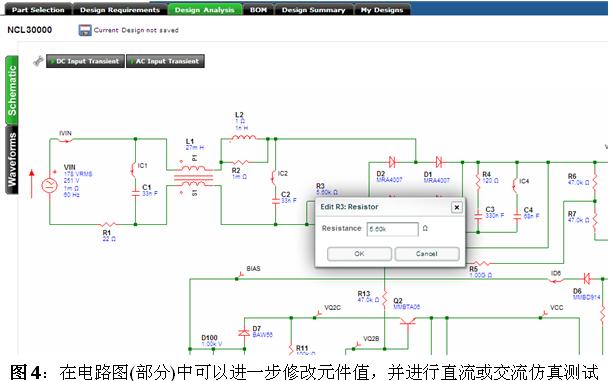Select the L1 transformer symbol
The height and width of the screenshot is (381, 612).
pos(194,176)
